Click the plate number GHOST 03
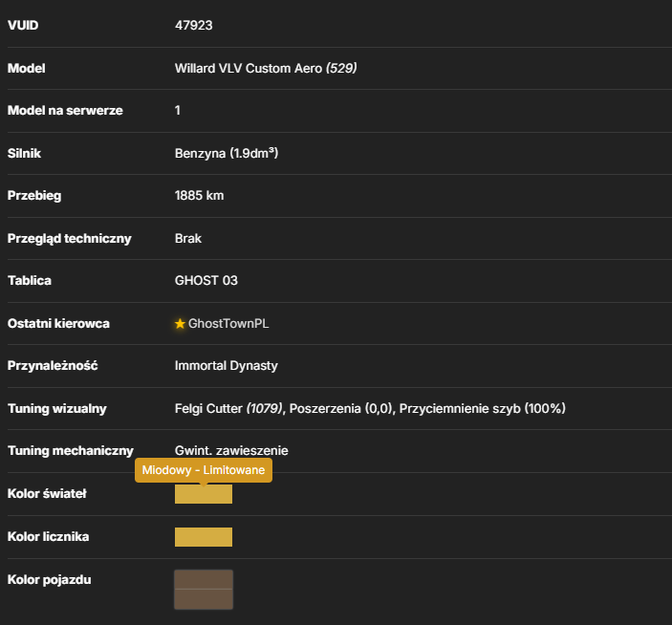672x625 pixels. click(x=206, y=280)
